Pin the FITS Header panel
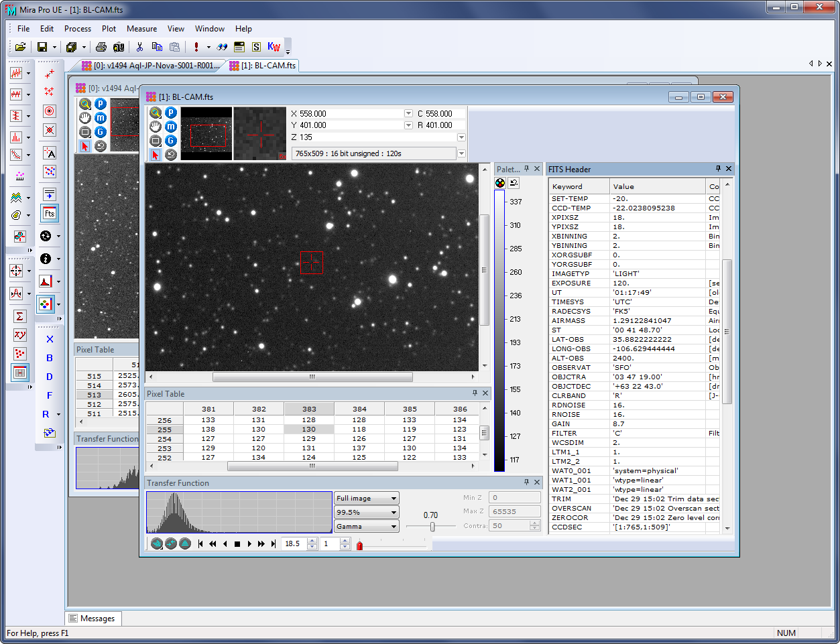Screen dimensions: 840x644 click(718, 169)
